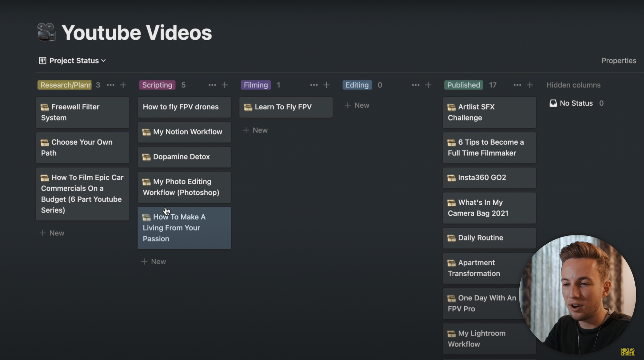This screenshot has width=644, height=360.
Task: Open the Learn To Fly FPV card
Action: tap(286, 107)
